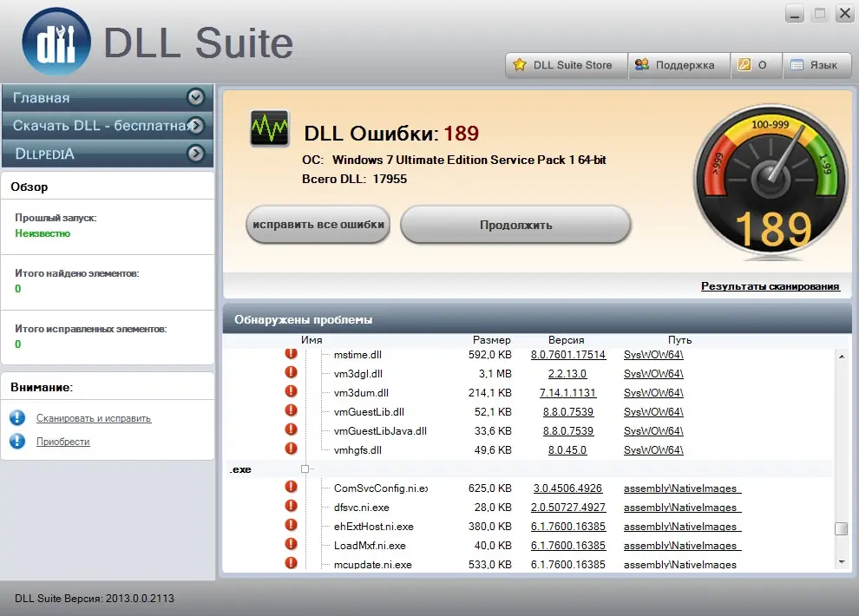Open SysWOW64\ path link for vm3dgl.dll
This screenshot has height=616, width=859.
tap(653, 374)
